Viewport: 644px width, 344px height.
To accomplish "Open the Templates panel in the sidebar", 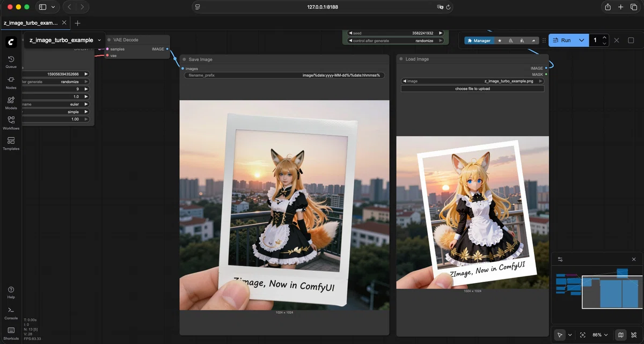I will click(11, 143).
